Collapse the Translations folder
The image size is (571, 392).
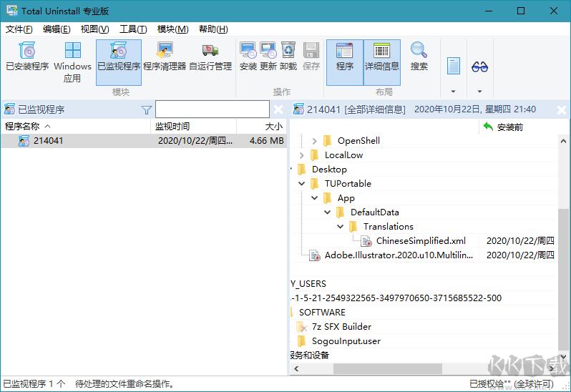[340, 226]
